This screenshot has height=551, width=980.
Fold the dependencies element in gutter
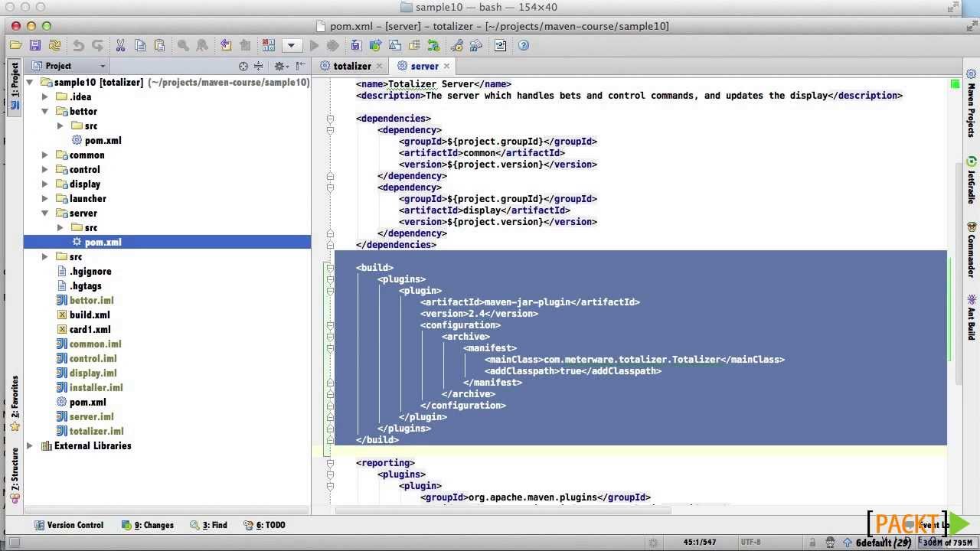[x=330, y=119]
